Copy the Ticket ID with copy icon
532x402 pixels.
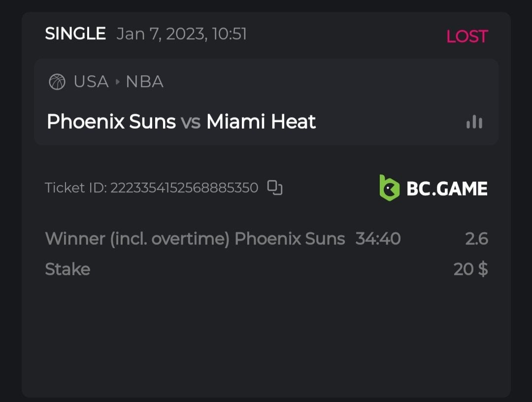[275, 187]
